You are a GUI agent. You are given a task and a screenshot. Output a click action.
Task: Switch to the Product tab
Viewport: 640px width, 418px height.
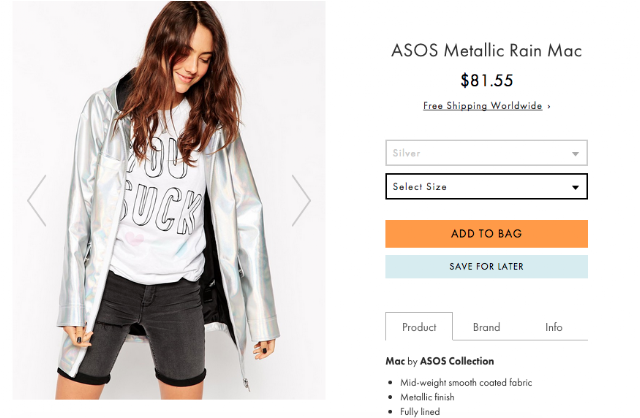[x=419, y=327]
